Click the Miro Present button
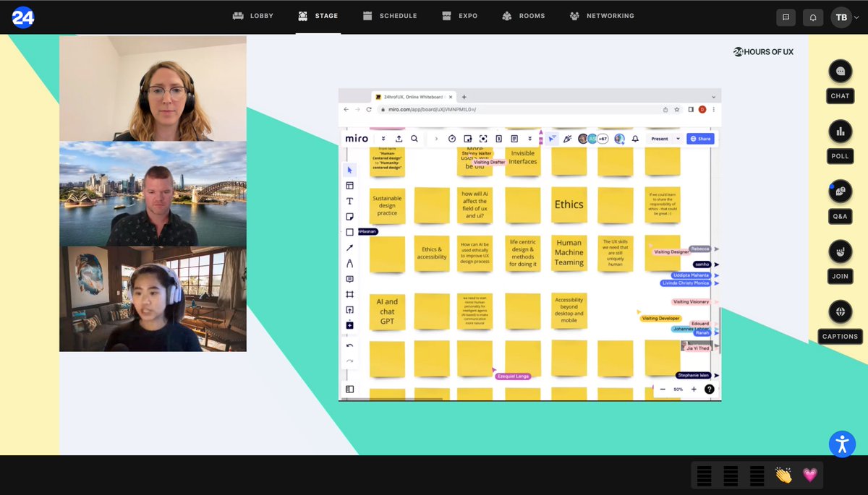This screenshot has height=495, width=868. pos(660,138)
